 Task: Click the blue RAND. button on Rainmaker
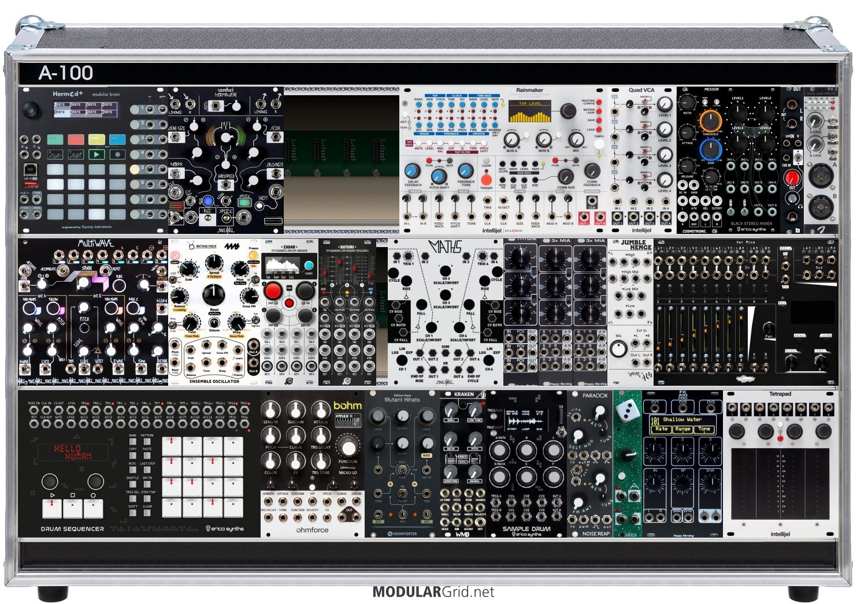(419, 105)
